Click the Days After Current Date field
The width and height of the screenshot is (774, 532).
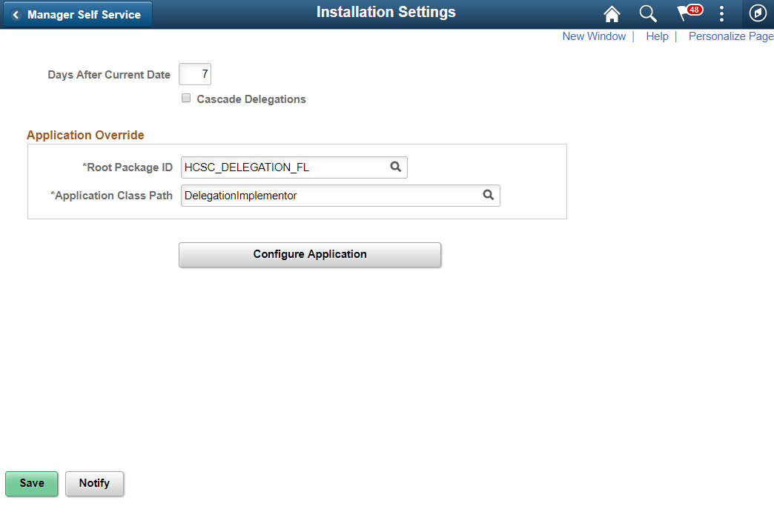194,74
